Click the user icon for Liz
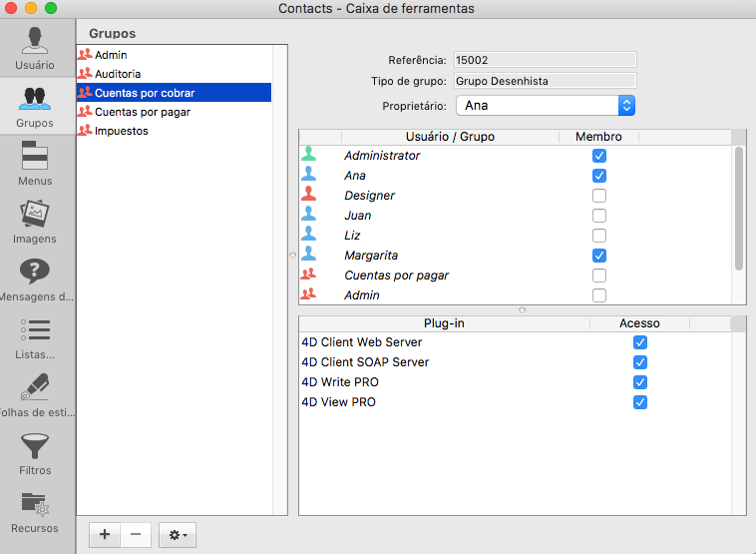756x554 pixels. coord(308,234)
